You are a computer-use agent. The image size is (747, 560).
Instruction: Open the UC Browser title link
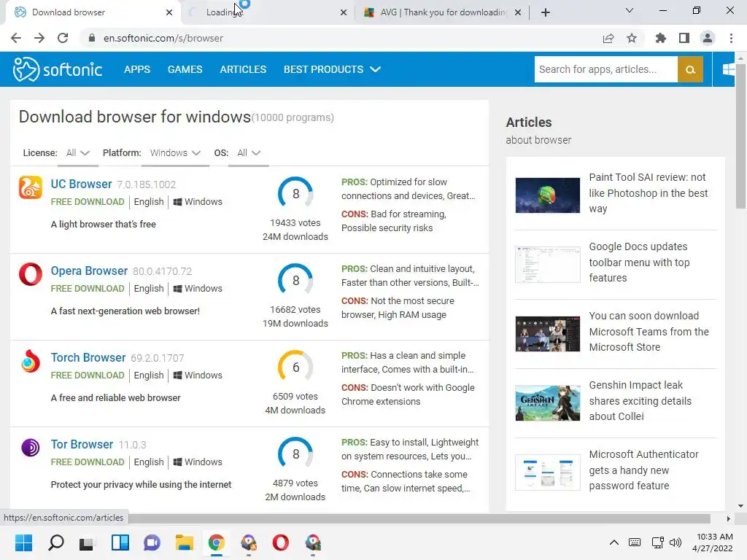[82, 184]
